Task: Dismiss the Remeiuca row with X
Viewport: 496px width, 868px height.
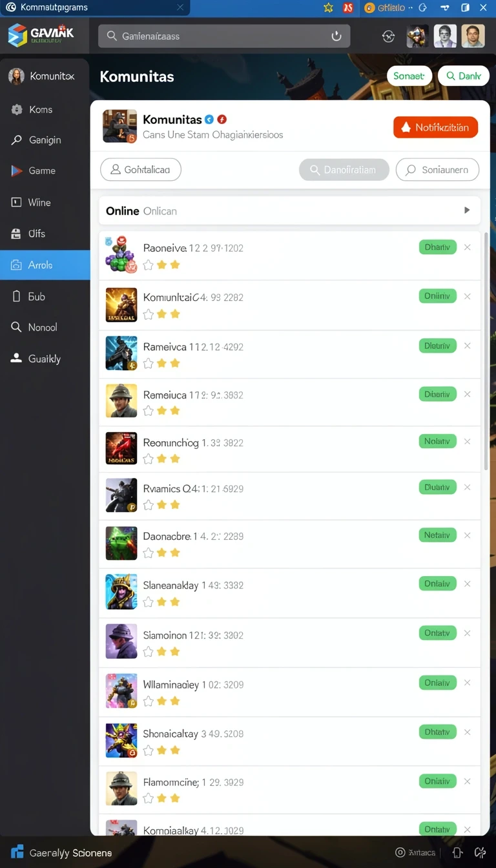Action: tap(468, 394)
